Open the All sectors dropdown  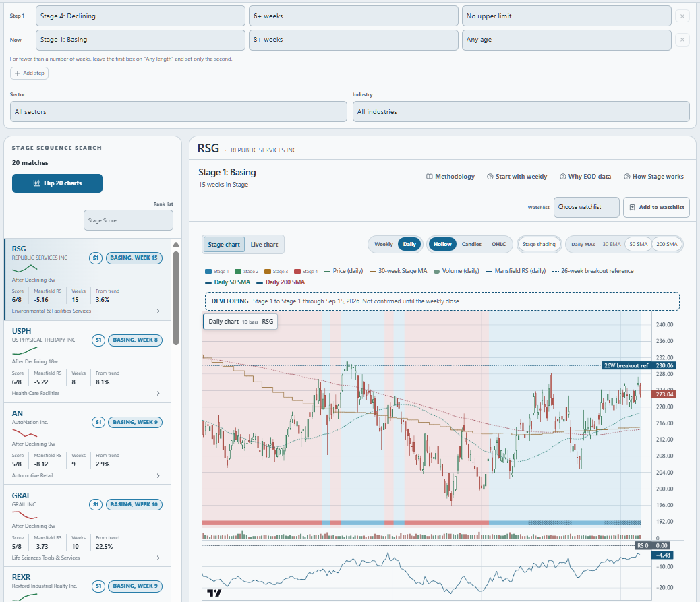pos(179,111)
